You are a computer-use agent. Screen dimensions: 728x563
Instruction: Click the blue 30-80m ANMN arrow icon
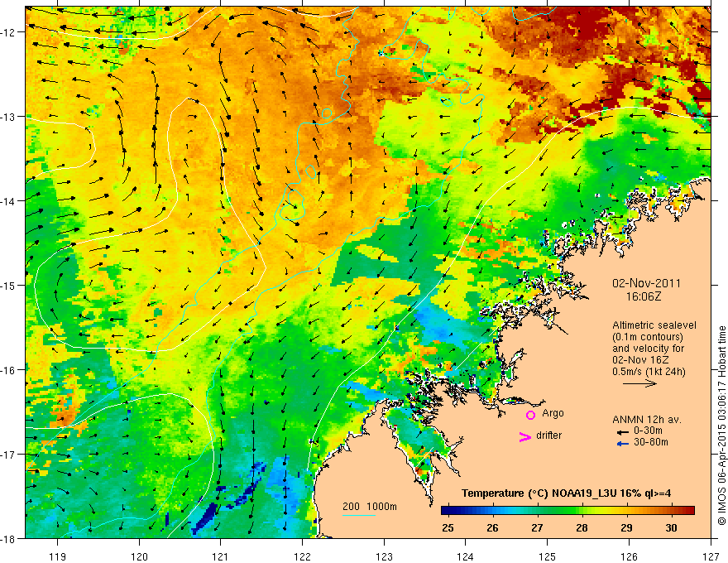[623, 444]
